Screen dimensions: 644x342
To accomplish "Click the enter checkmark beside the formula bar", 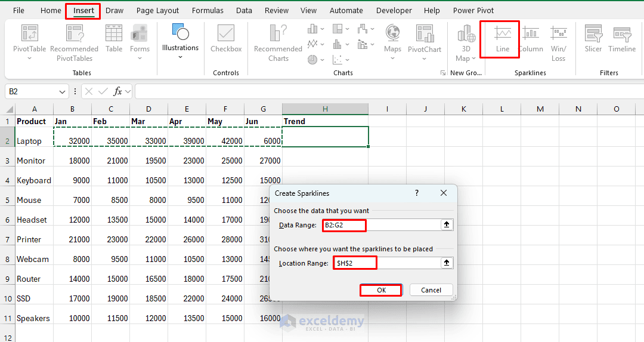I will coord(103,91).
